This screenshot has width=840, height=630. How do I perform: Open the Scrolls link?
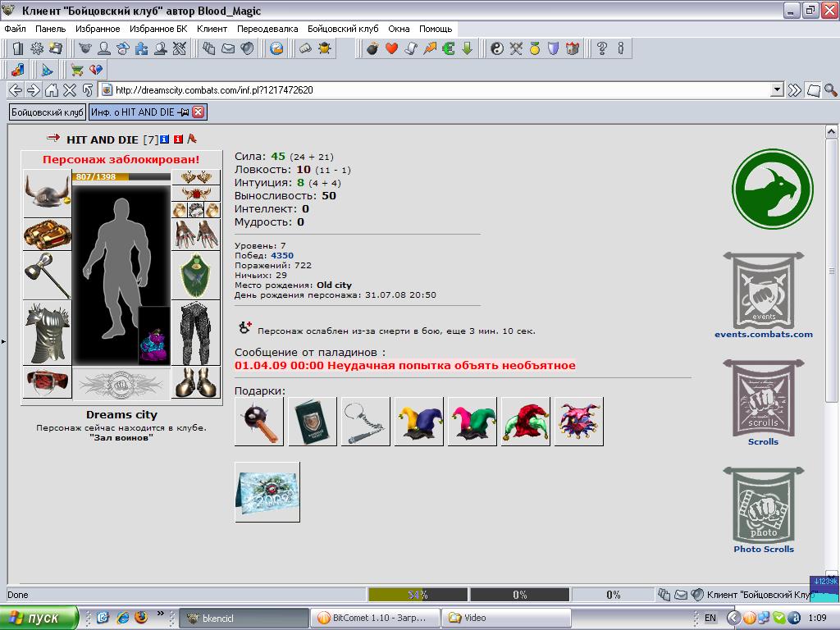click(x=763, y=442)
